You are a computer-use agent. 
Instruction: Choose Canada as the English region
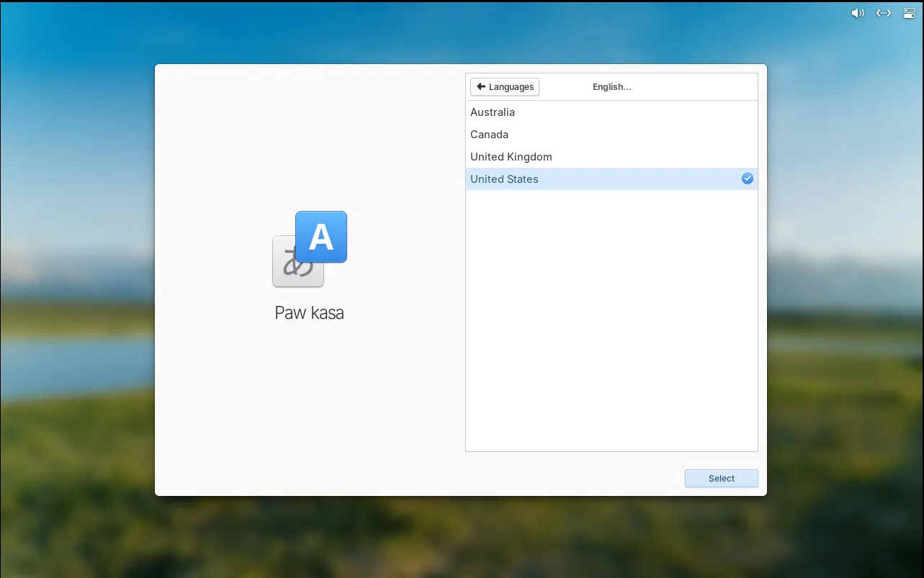490,135
